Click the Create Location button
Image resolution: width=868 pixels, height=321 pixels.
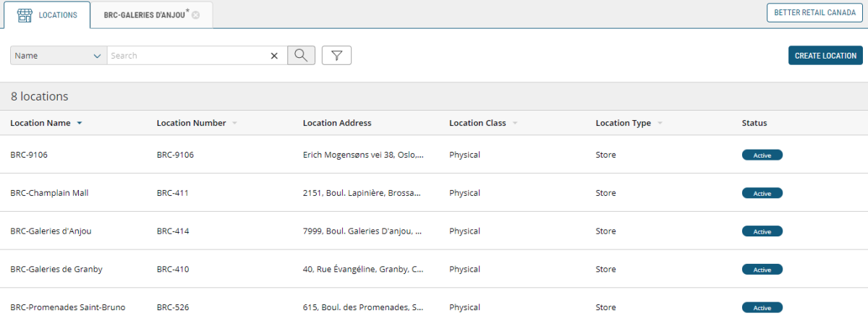coord(825,56)
